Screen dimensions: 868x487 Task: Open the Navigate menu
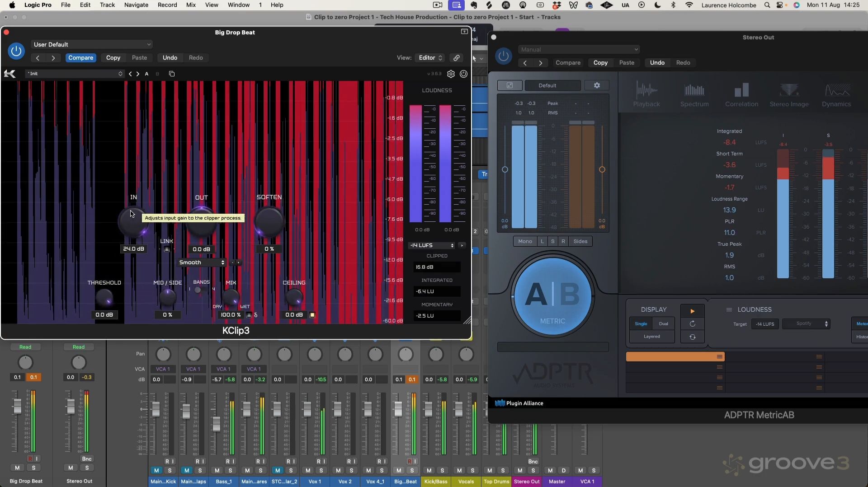[136, 5]
